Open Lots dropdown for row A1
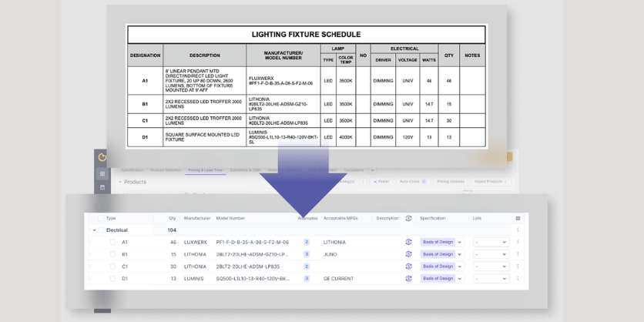Viewport: 644px width, 322px height. (x=491, y=242)
